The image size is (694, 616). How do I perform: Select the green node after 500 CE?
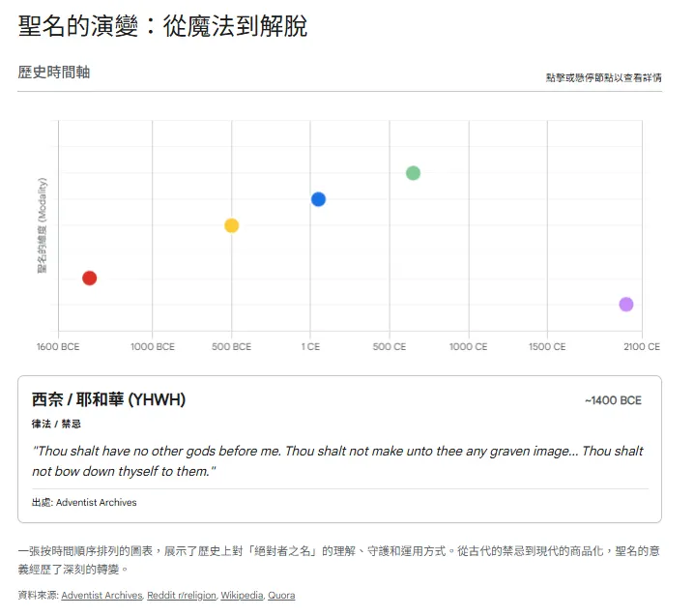[x=413, y=173]
